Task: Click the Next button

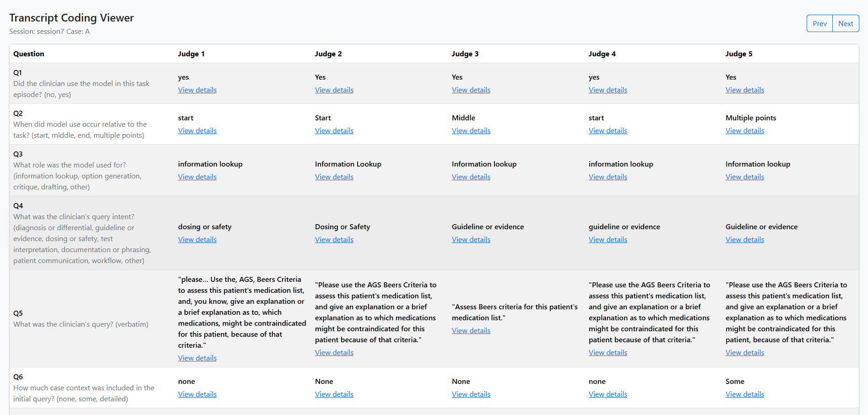Action: [x=846, y=23]
